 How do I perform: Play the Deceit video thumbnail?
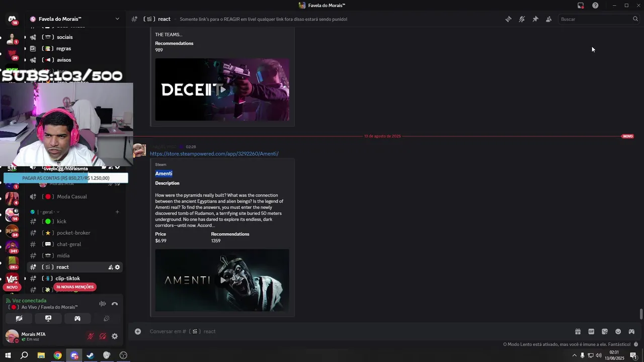[222, 89]
